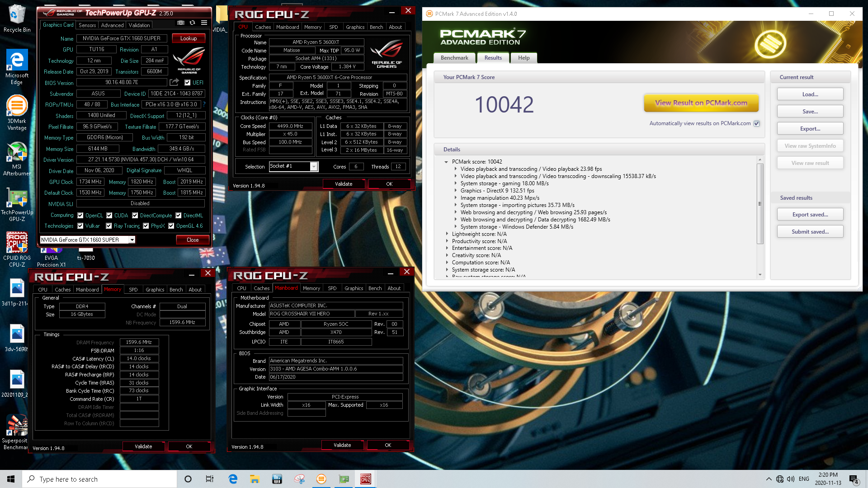Expand the Video playback 23.98 fps item

click(455, 169)
